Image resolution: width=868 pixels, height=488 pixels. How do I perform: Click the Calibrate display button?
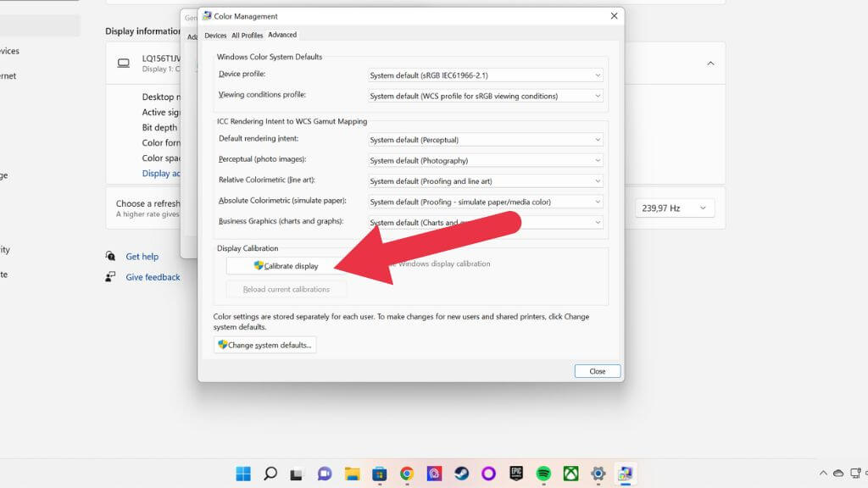click(286, 266)
